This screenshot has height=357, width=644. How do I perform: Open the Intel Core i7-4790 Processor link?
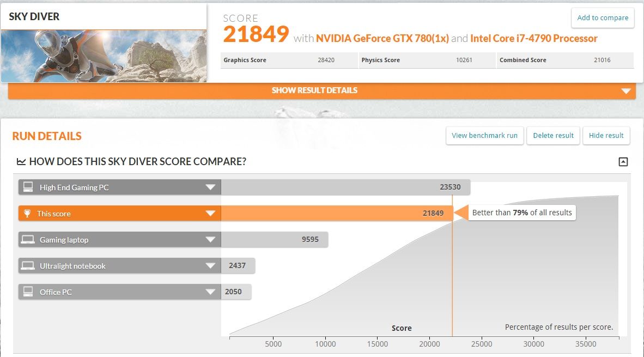(534, 39)
